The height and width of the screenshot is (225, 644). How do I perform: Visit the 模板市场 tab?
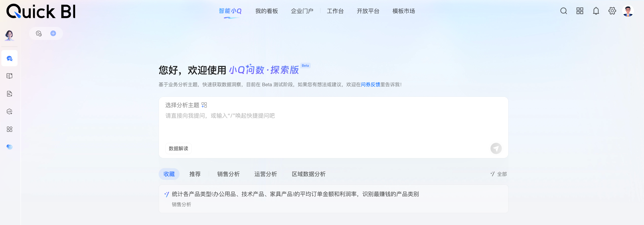point(403,11)
